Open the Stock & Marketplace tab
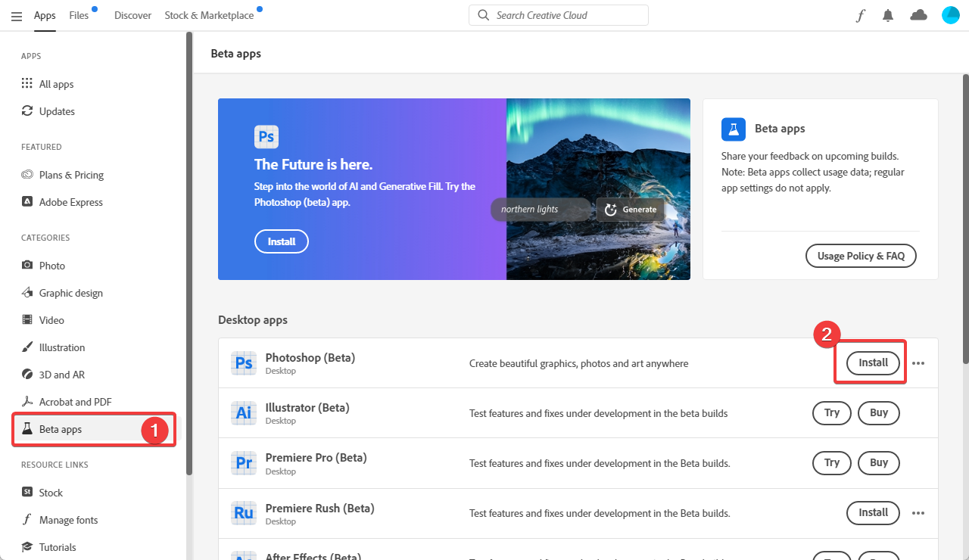This screenshot has height=560, width=969. point(209,15)
